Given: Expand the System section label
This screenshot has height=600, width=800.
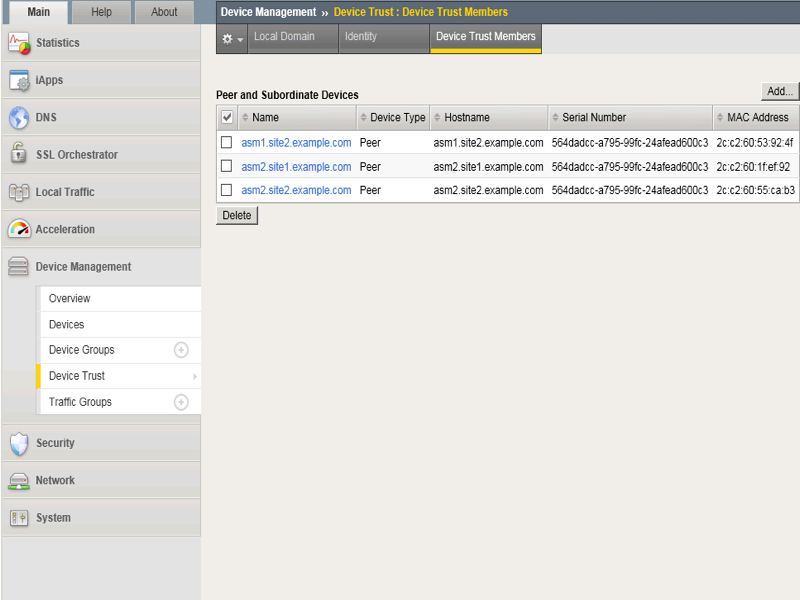Looking at the screenshot, I should 53,517.
